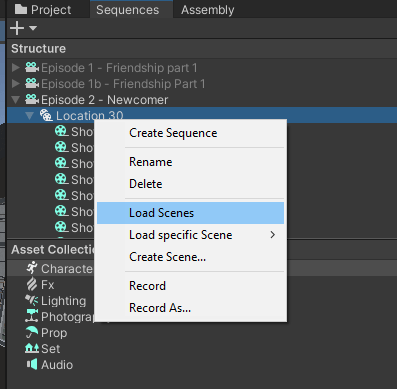Select the Audio asset collection

[202, 365]
